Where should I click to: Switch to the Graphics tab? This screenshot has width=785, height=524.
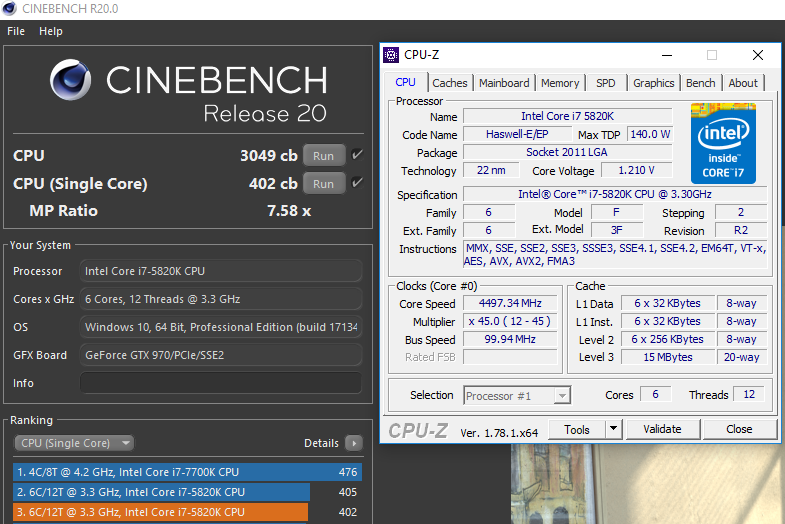click(x=653, y=83)
